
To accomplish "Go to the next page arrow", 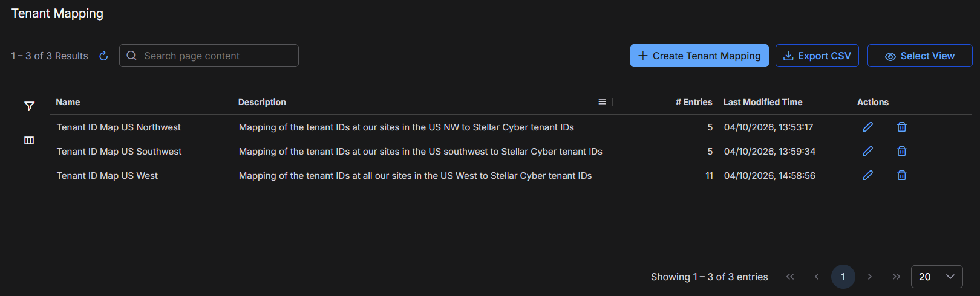I will click(x=870, y=277).
